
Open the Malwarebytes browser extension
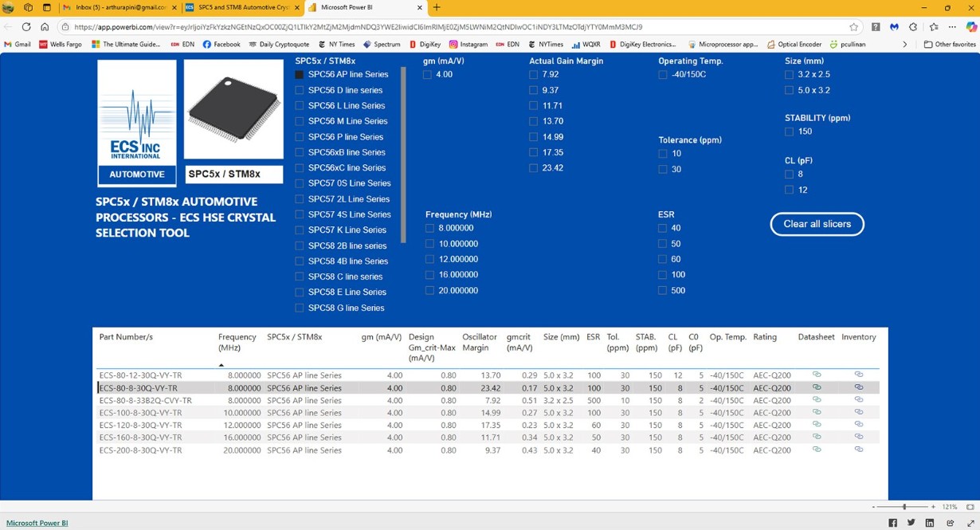[894, 27]
